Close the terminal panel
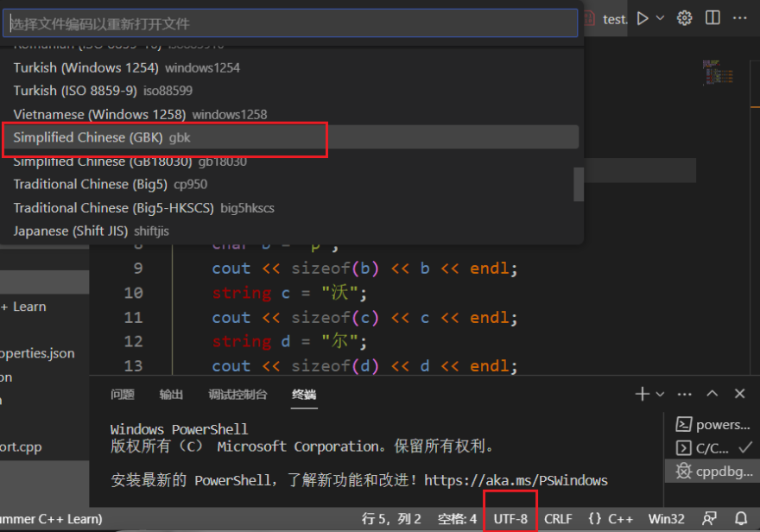The image size is (760, 532). click(739, 394)
